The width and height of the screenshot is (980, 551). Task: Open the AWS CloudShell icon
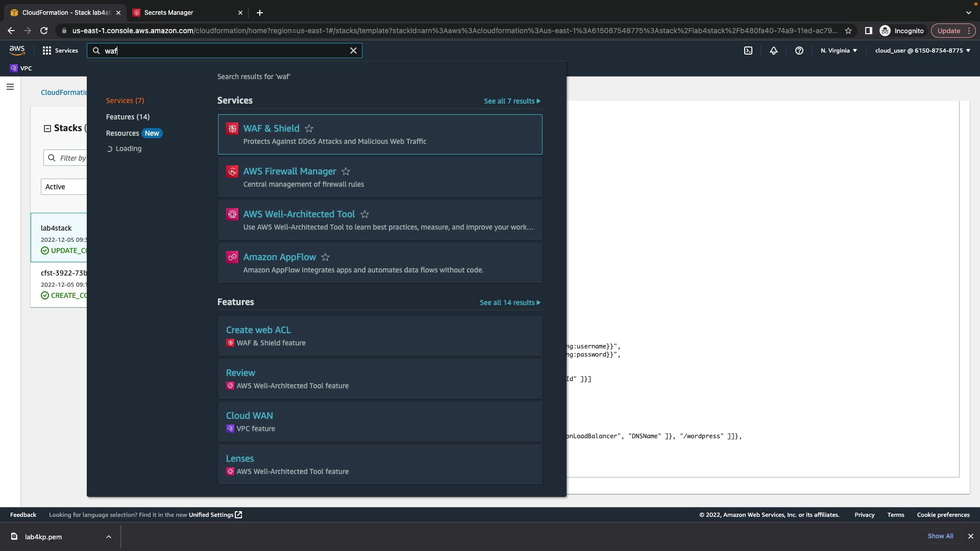coord(748,51)
